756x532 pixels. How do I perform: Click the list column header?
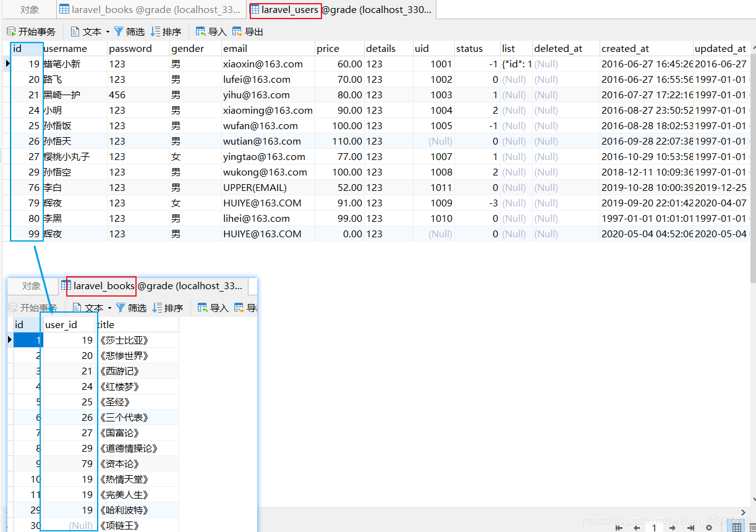click(x=516, y=48)
